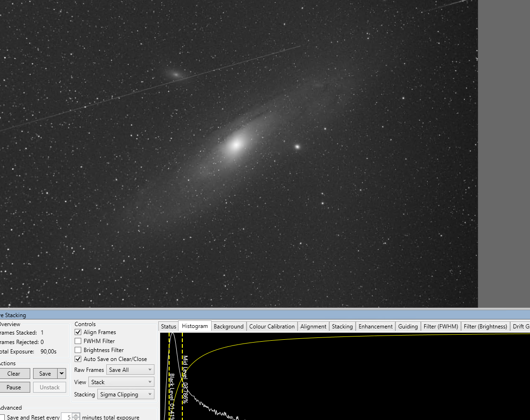Open the Enhancement tab
Screen dimensions: 530x420
click(376, 327)
